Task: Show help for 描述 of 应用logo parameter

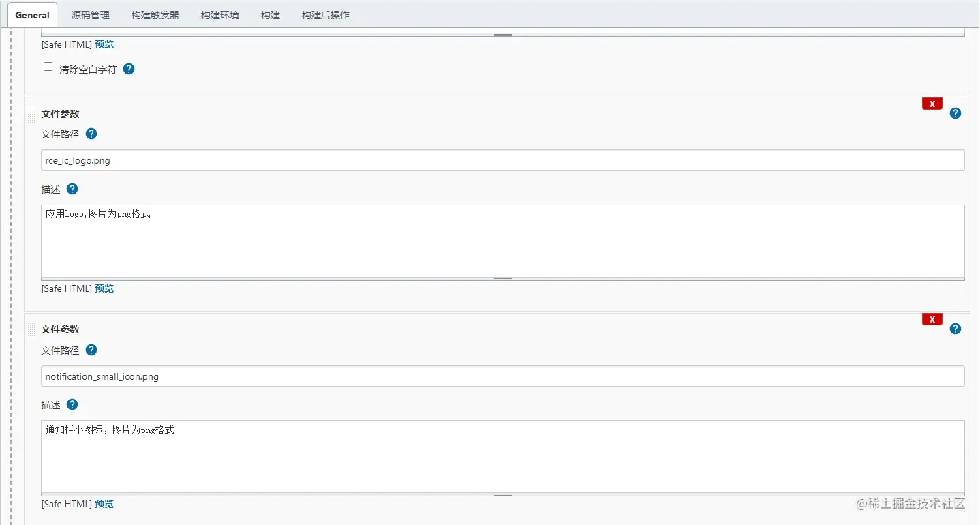Action: tap(72, 189)
